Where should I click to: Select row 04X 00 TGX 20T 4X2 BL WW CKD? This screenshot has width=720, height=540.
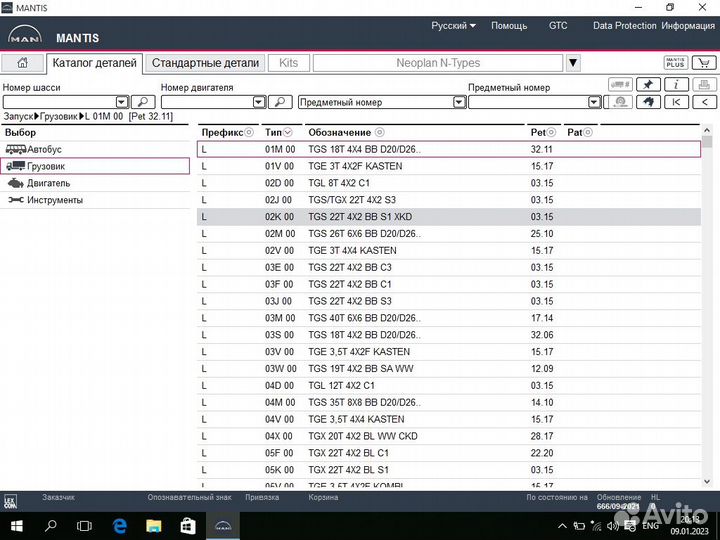(449, 436)
